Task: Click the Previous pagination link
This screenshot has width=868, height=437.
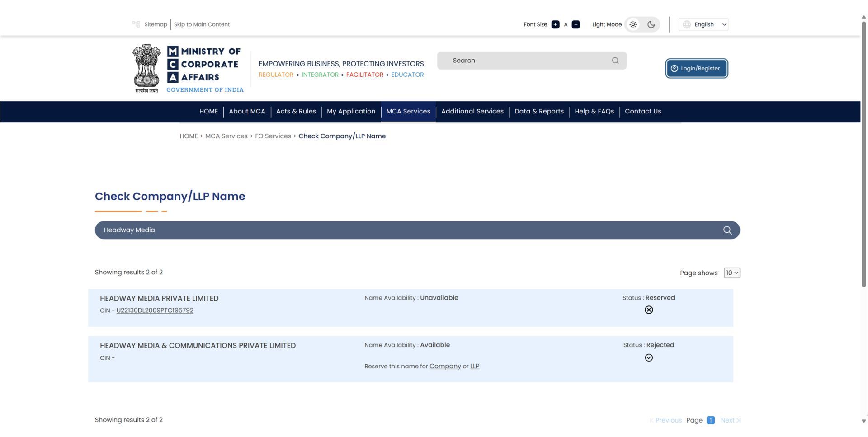Action: [x=665, y=420]
